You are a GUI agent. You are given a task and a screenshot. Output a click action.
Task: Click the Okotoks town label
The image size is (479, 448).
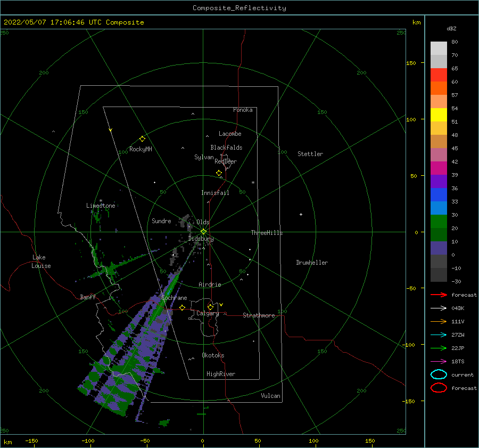[213, 355]
